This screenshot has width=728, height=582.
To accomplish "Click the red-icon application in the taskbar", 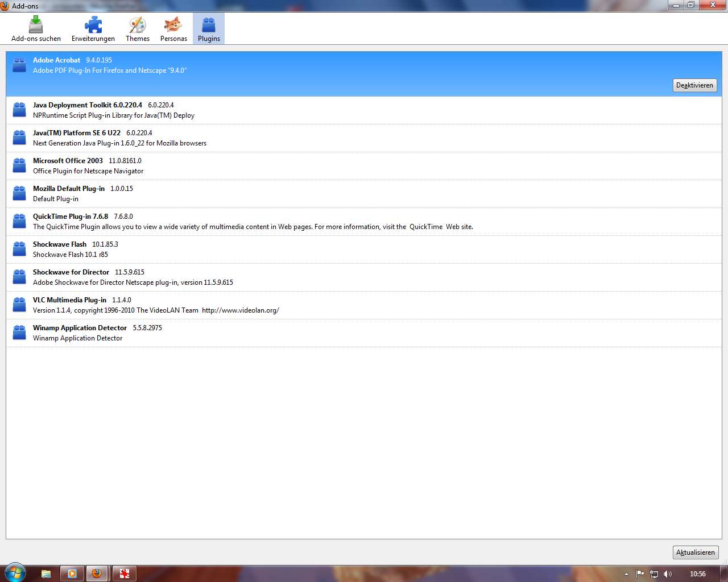I will coord(125,573).
